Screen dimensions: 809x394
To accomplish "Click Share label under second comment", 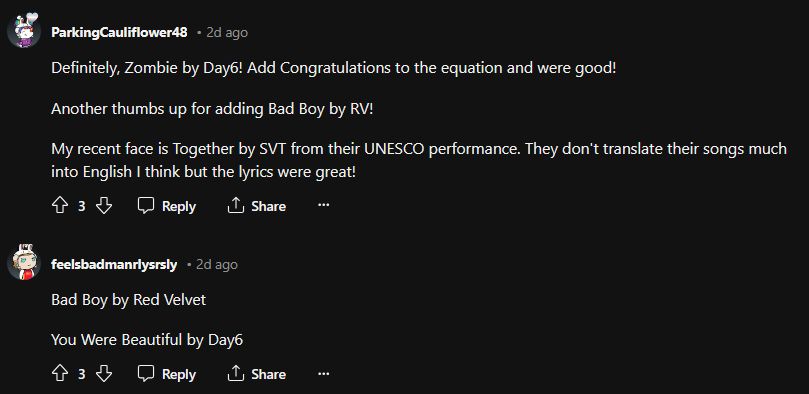I will pyautogui.click(x=268, y=374).
